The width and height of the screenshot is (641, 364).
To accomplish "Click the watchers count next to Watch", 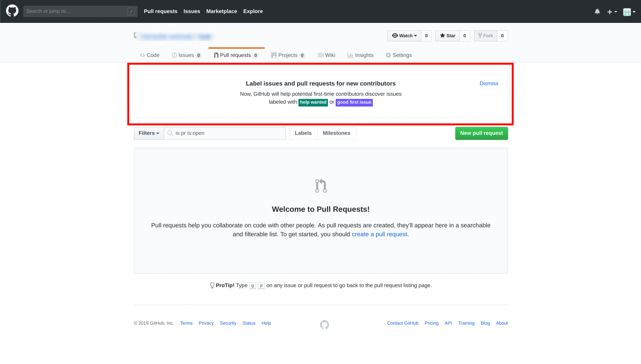I will click(426, 35).
